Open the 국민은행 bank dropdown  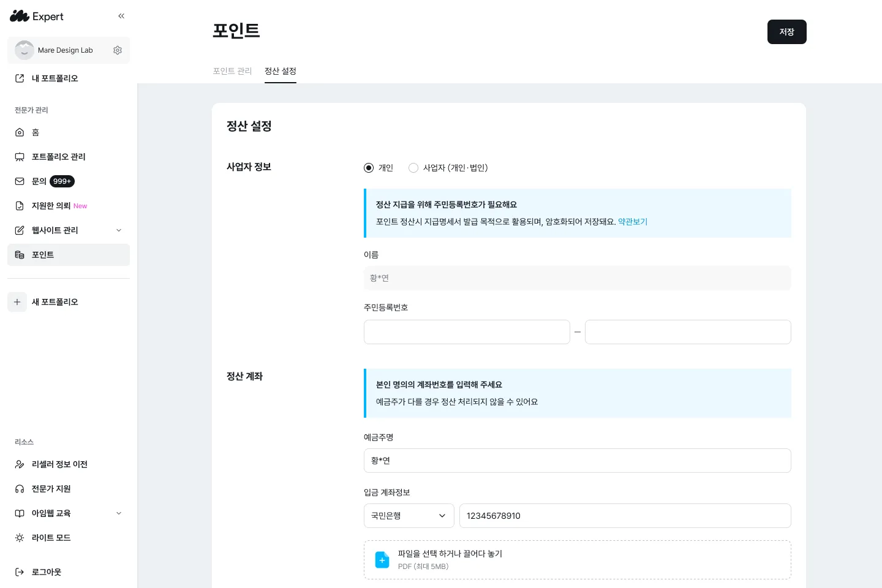(409, 516)
